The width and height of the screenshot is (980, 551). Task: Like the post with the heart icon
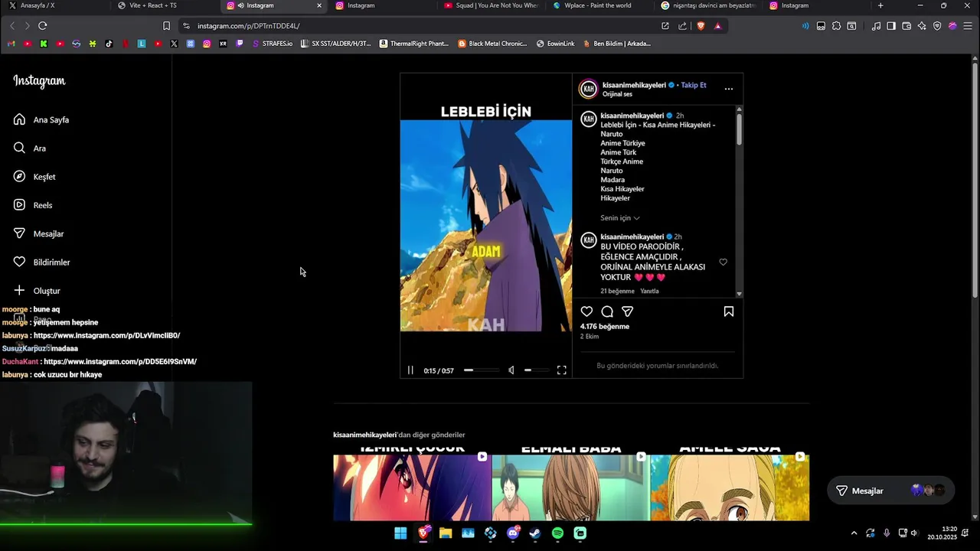tap(586, 311)
